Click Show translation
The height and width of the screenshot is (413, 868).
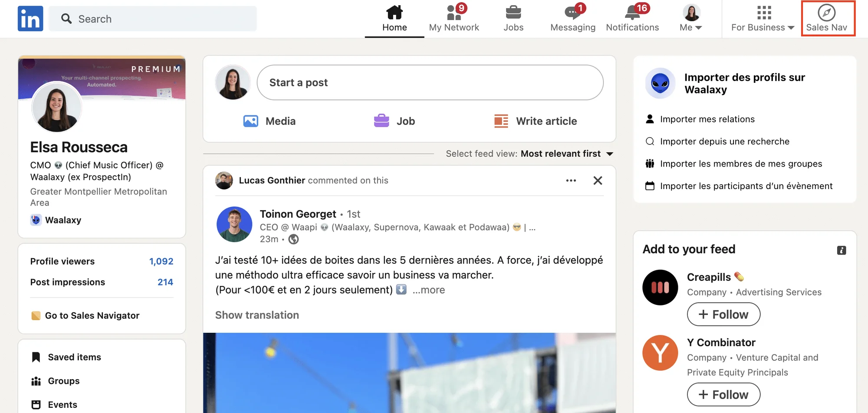pos(257,315)
